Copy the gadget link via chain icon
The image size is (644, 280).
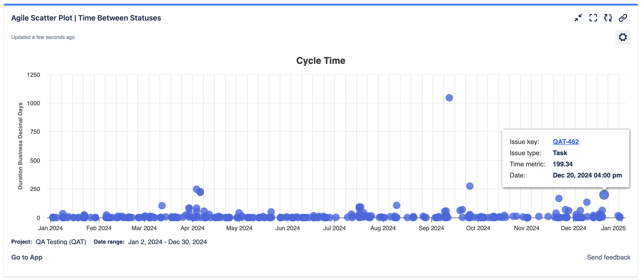pos(623,18)
